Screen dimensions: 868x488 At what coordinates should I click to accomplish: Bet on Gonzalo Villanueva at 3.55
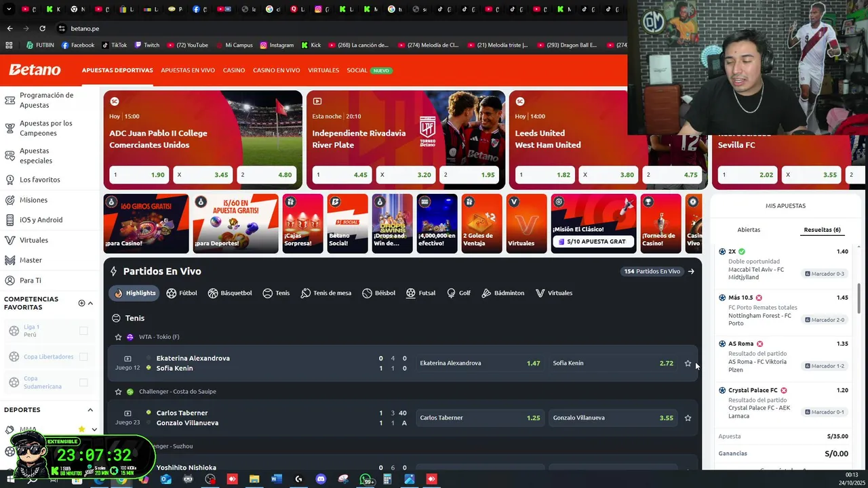(x=613, y=418)
